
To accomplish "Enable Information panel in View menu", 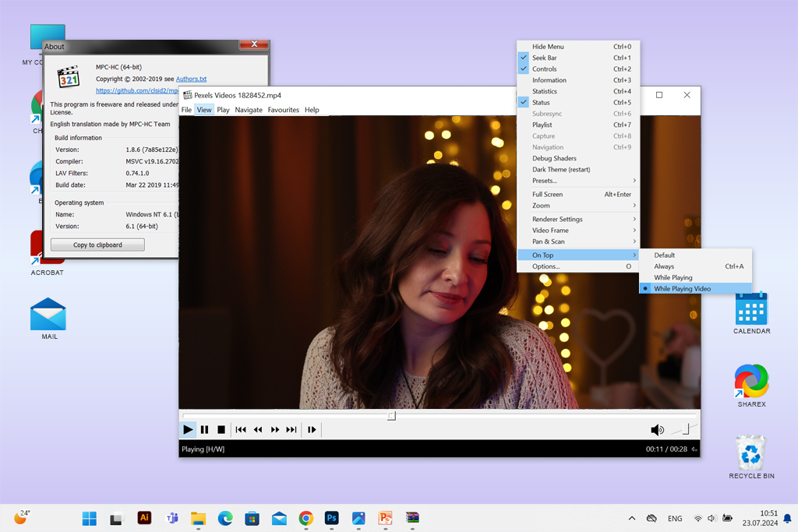I will [x=578, y=80].
